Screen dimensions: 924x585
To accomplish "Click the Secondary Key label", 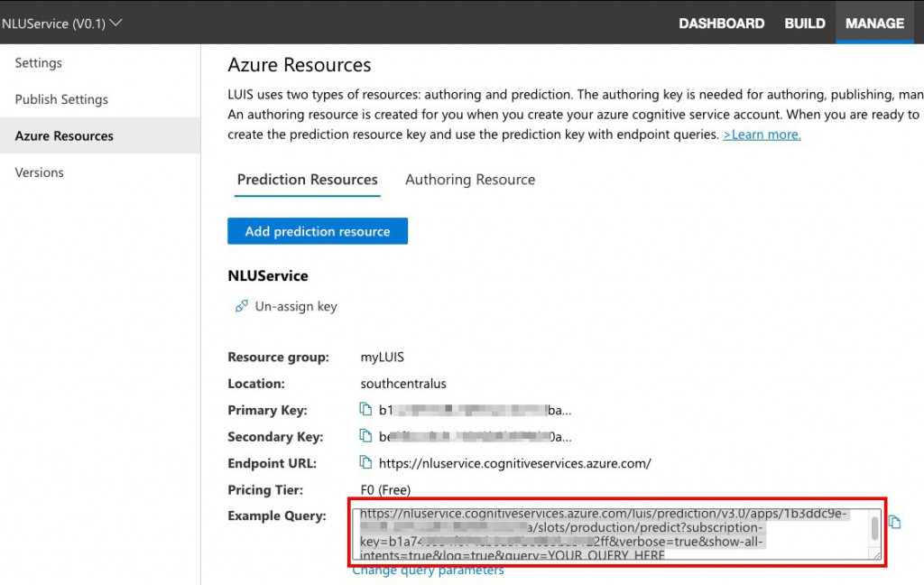I will [x=275, y=436].
